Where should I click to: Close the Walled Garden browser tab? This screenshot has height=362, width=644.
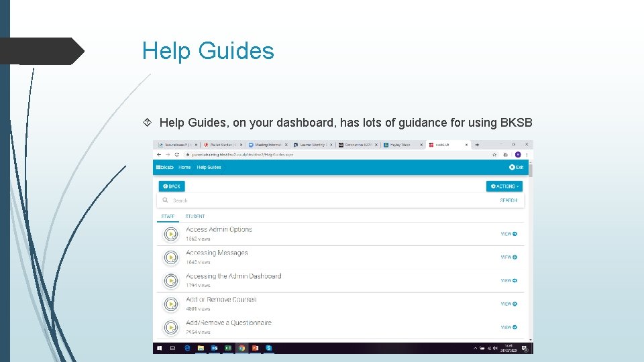(241, 145)
